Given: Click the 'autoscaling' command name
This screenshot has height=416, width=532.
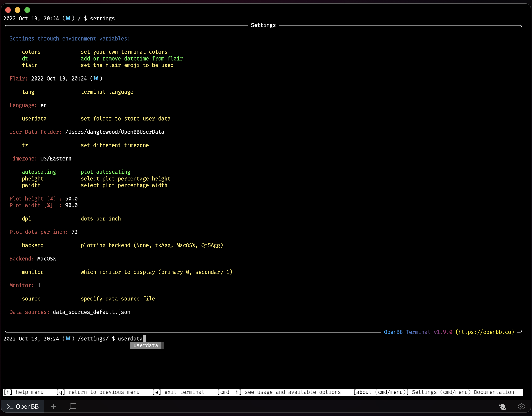Looking at the screenshot, I should tap(39, 172).
